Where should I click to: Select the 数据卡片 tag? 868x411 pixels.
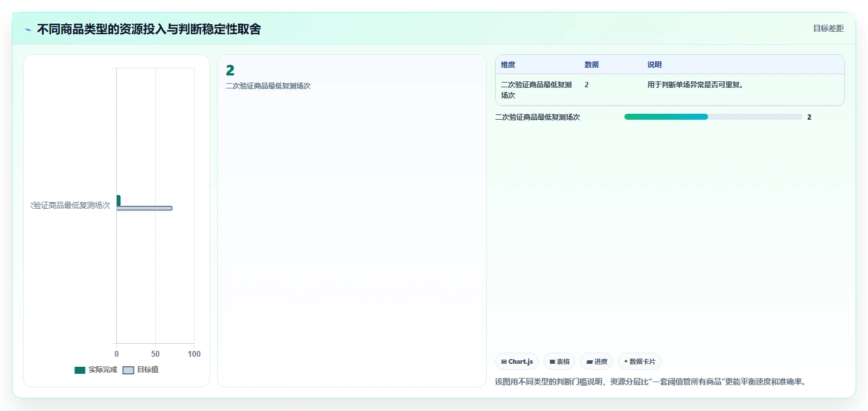click(640, 361)
